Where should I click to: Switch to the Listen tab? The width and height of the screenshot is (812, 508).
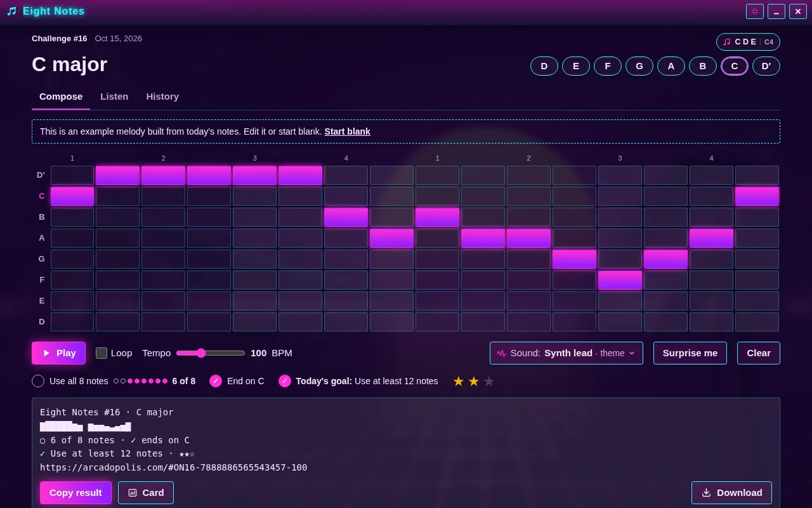click(114, 97)
